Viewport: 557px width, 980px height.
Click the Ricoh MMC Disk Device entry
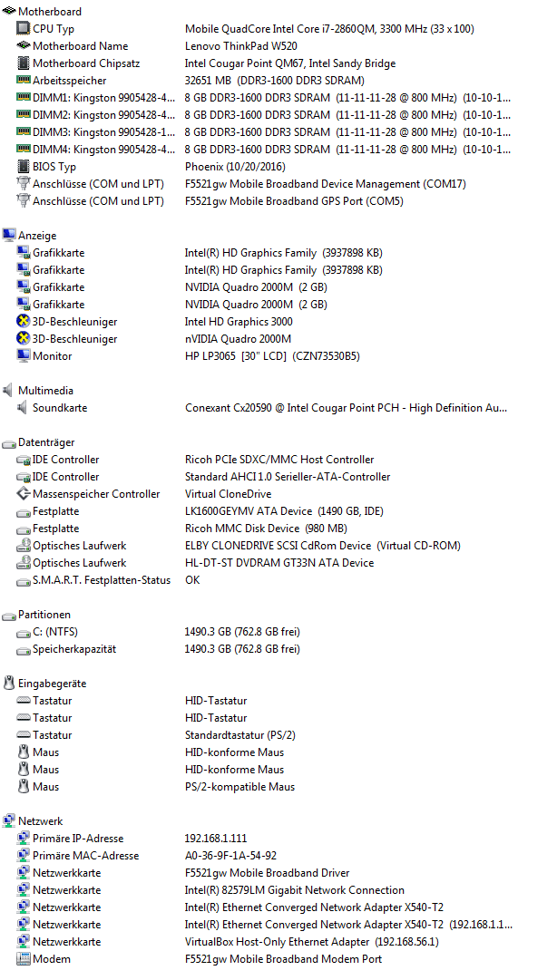[266, 529]
